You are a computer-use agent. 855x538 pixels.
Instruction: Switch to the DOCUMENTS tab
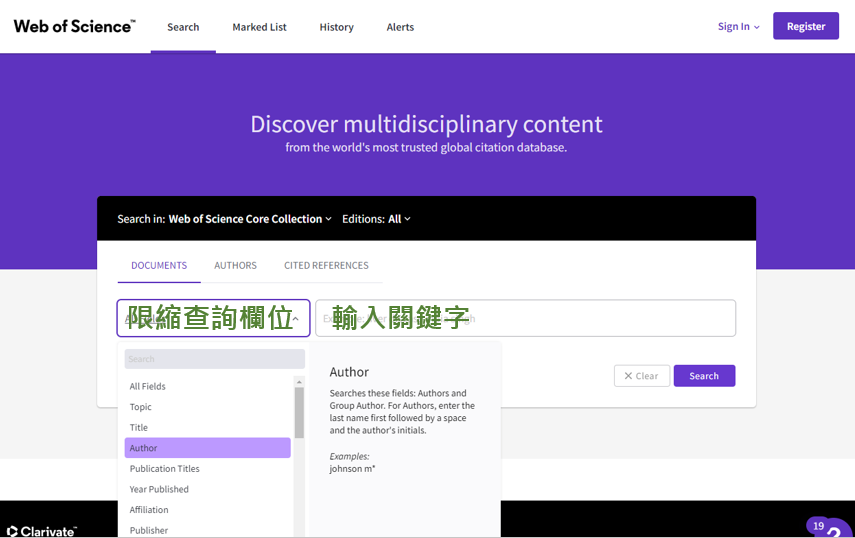159,265
